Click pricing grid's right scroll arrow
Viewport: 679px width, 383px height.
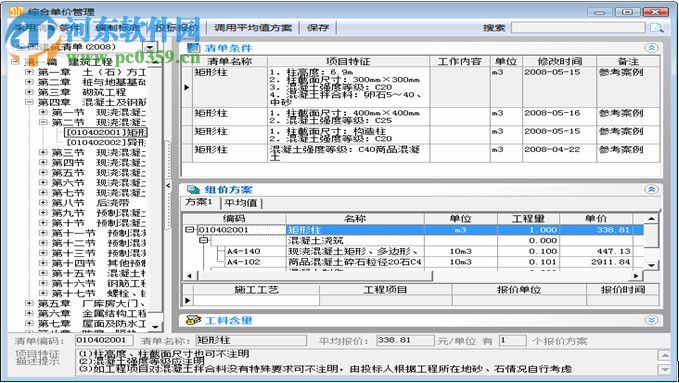(636, 276)
